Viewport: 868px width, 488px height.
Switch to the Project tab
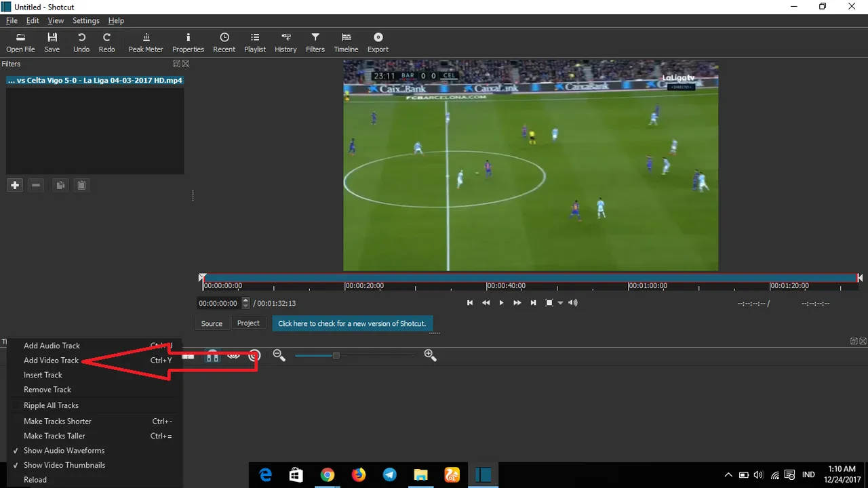click(x=248, y=323)
